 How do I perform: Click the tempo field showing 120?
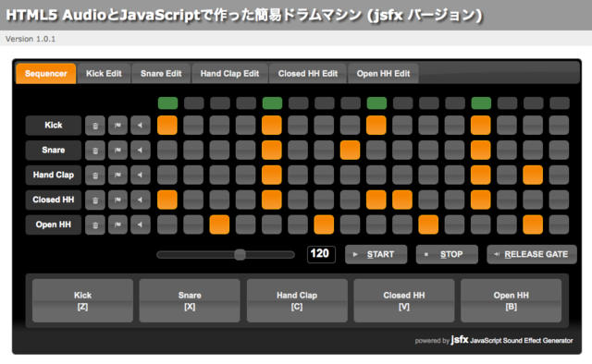coord(321,254)
